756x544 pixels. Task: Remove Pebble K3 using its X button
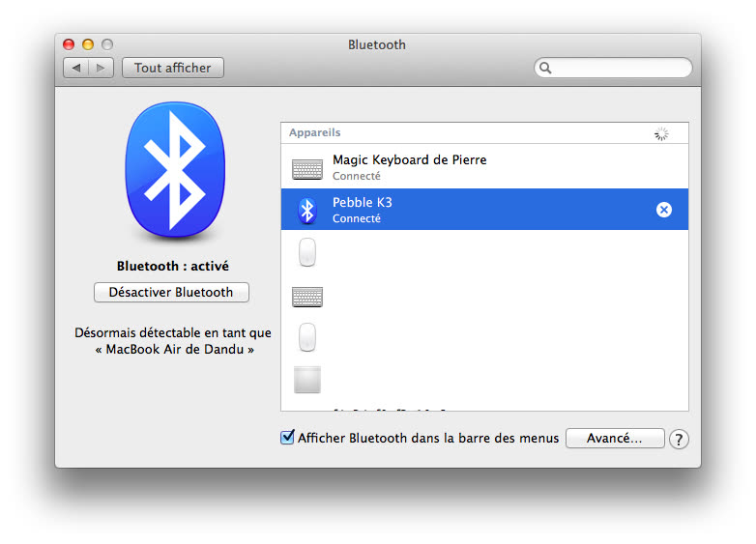[664, 210]
